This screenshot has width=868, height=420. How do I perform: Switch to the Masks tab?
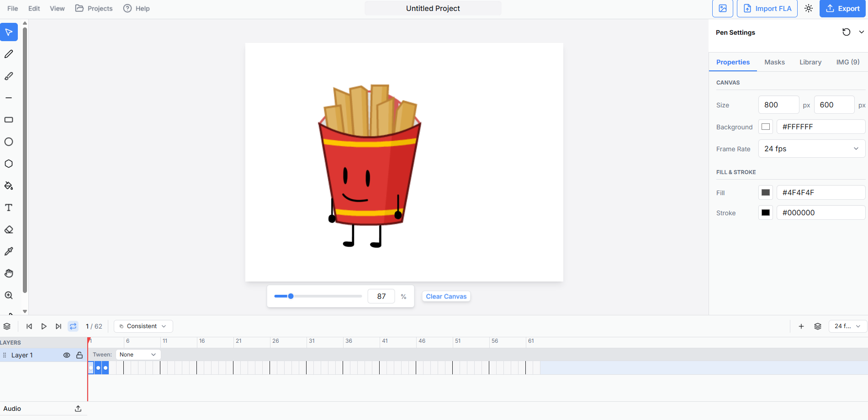coord(774,62)
